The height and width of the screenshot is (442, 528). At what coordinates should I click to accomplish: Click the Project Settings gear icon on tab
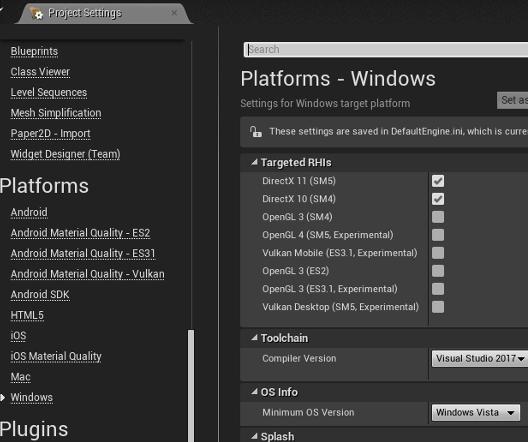tap(36, 13)
